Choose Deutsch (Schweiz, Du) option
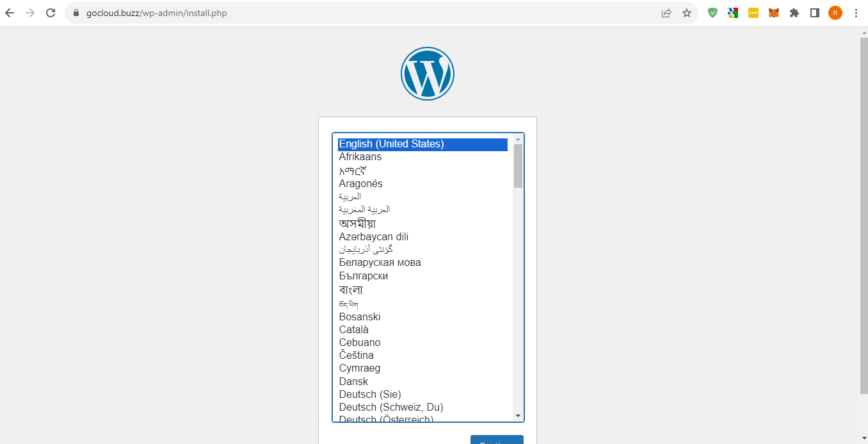Viewport: 868px width, 444px height. pos(422,407)
